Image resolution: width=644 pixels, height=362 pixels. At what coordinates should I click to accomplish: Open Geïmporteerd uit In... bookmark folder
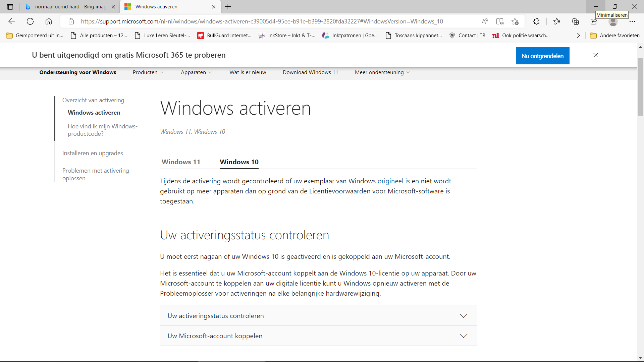[35, 36]
